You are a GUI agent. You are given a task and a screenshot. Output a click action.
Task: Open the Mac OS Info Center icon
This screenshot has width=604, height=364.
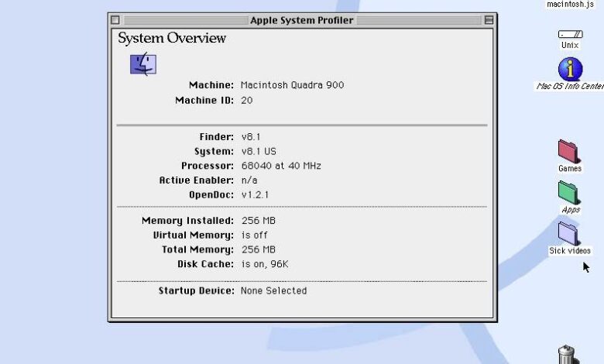[x=571, y=69]
